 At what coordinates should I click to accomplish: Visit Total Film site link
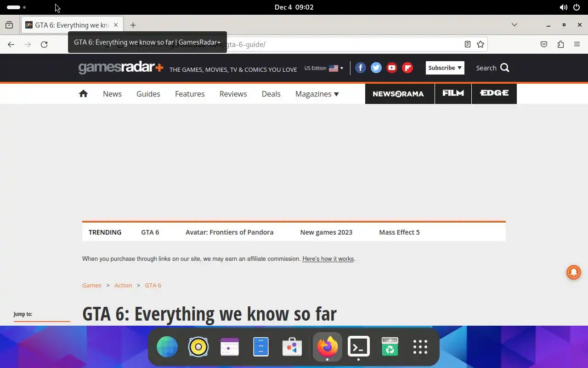(453, 94)
